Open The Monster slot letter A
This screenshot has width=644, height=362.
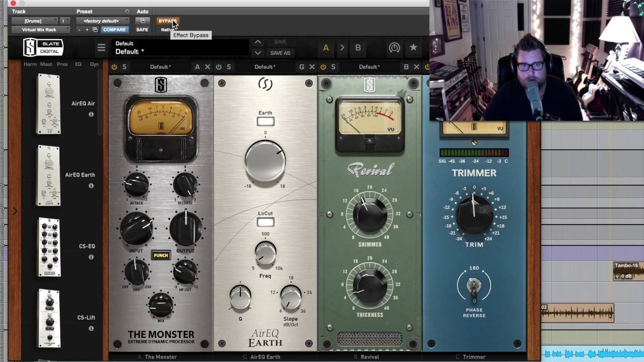(197, 67)
